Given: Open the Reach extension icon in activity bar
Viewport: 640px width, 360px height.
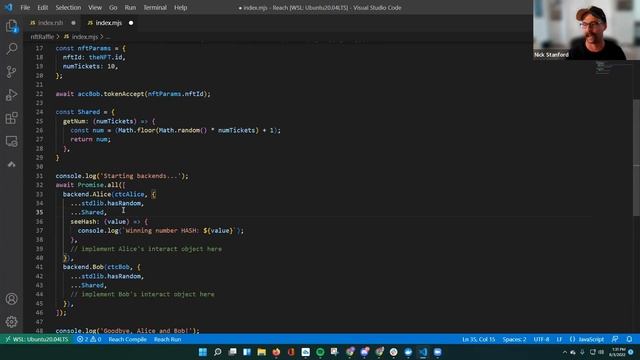Looking at the screenshot, I should click(11, 164).
